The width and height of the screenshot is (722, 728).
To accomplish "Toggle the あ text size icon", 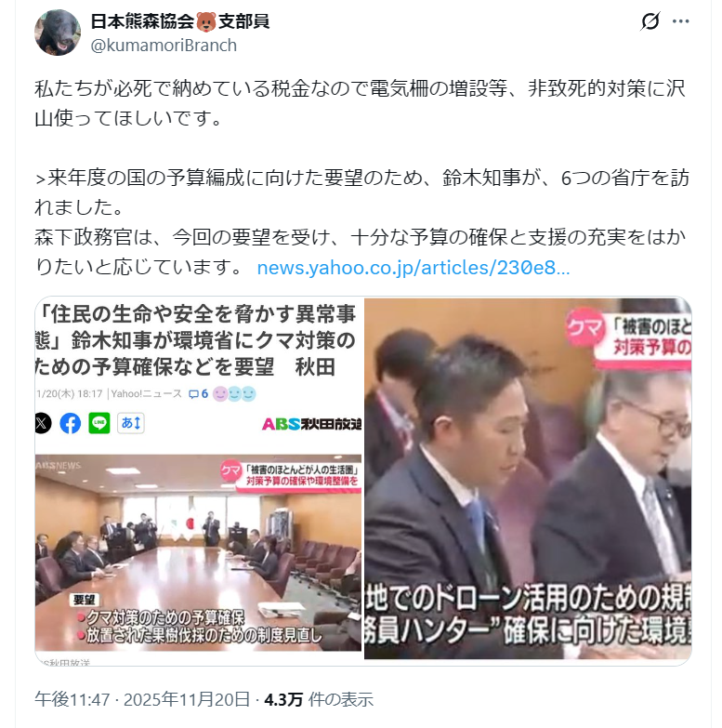I will 130,423.
